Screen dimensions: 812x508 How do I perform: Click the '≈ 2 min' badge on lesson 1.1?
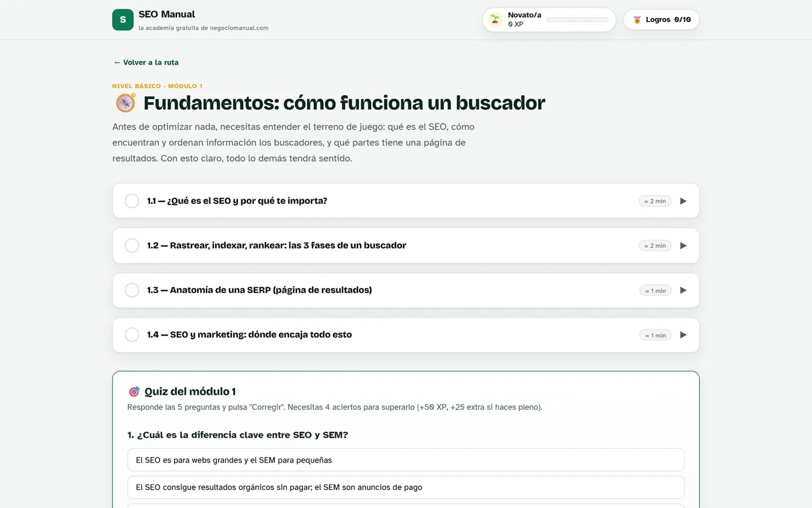click(655, 201)
